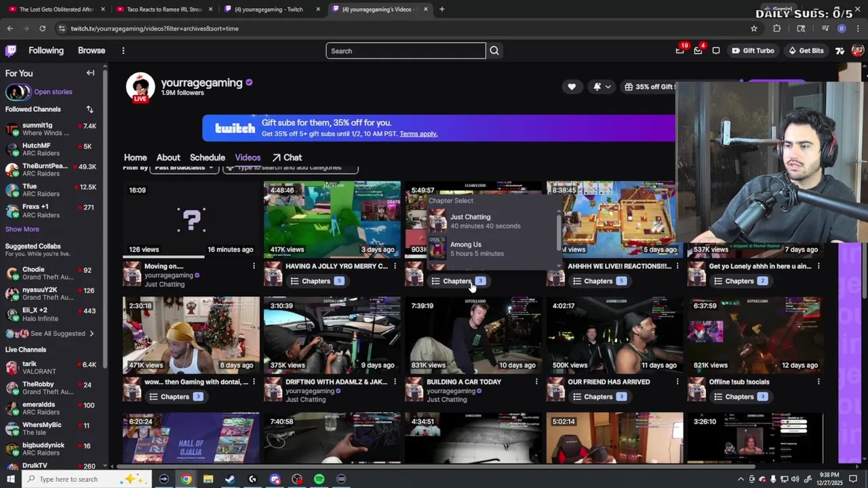
Task: Open the mail icon with 4 badge
Action: 698,51
